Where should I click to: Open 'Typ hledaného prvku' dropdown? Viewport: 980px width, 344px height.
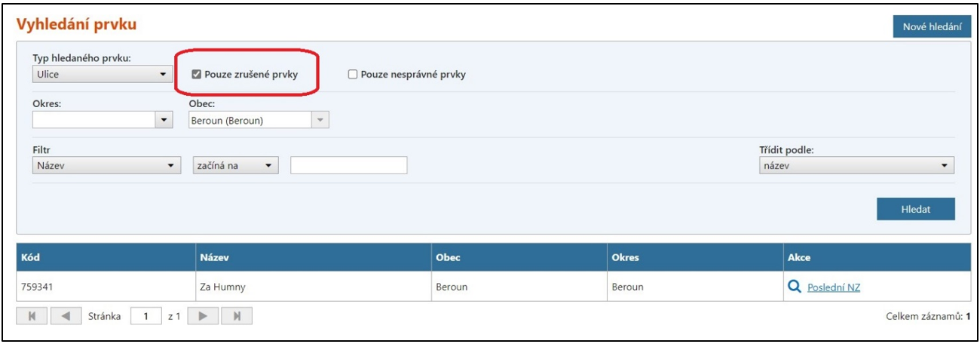coord(103,75)
